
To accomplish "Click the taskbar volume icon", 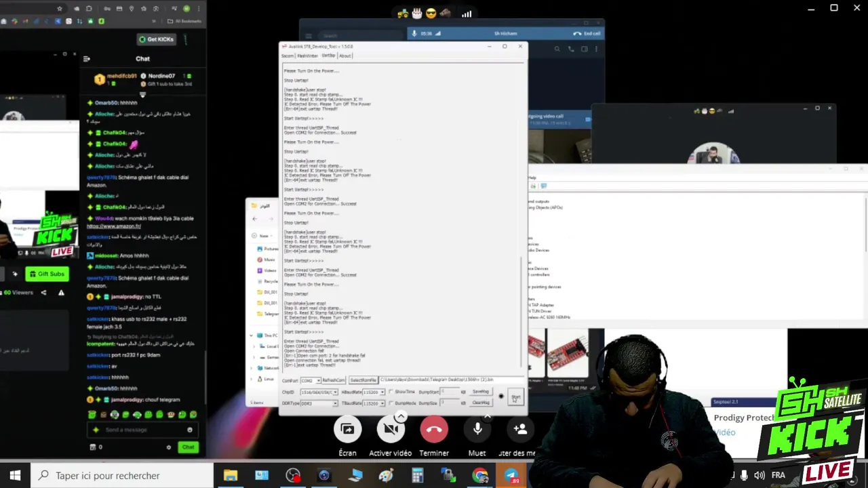I will 759,475.
